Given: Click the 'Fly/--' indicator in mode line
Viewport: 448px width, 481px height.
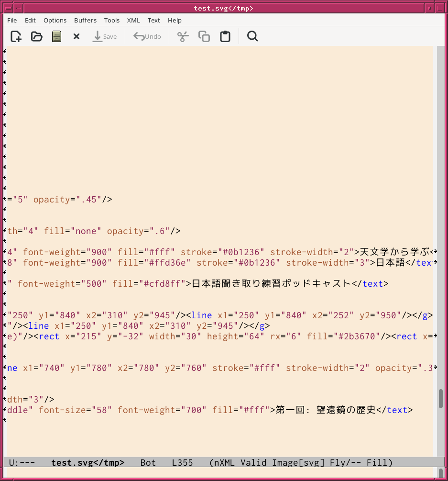Looking at the screenshot, I should click(345, 463).
